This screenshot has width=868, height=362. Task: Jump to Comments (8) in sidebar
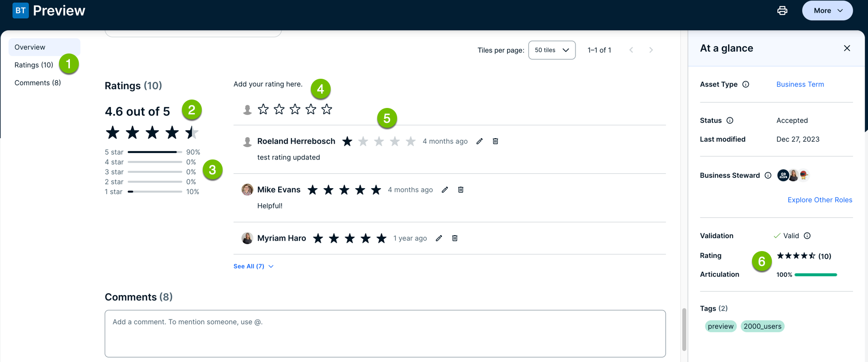38,83
